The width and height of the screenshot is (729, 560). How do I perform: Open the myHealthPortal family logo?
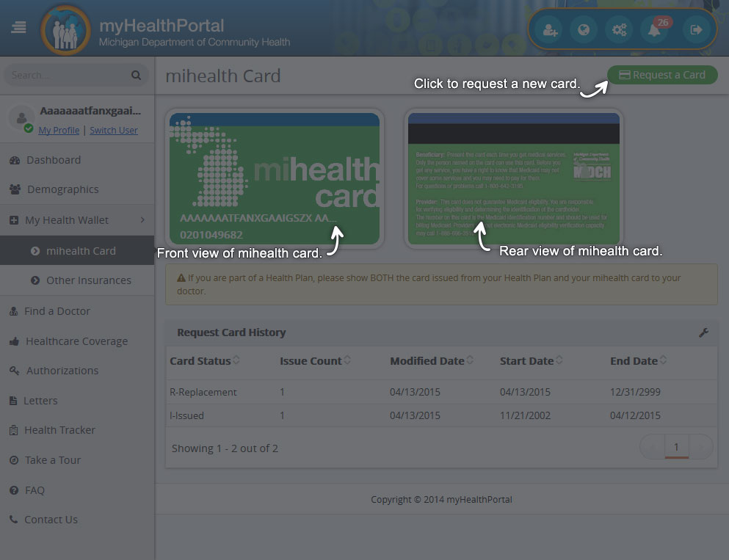pos(65,30)
